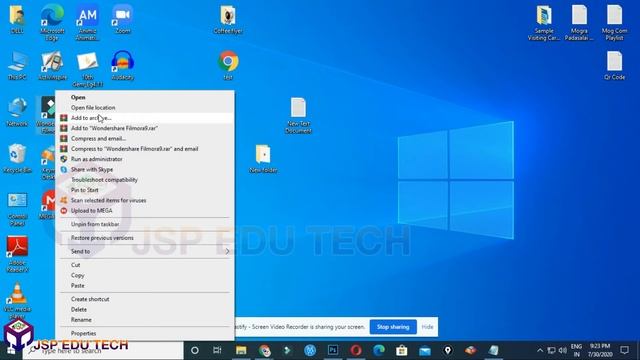640x360 pixels.
Task: Open the notification center icon
Action: 624,350
